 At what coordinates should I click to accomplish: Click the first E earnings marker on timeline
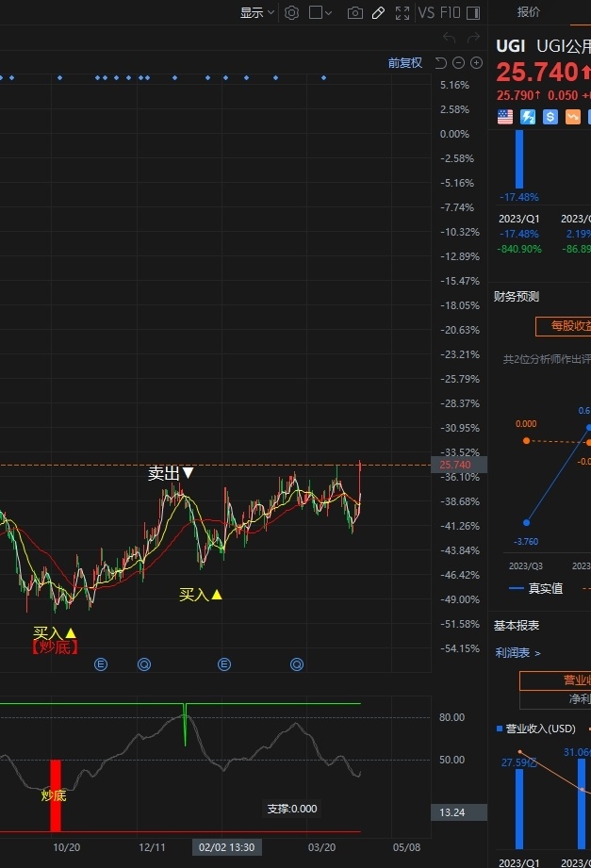pyautogui.click(x=101, y=664)
